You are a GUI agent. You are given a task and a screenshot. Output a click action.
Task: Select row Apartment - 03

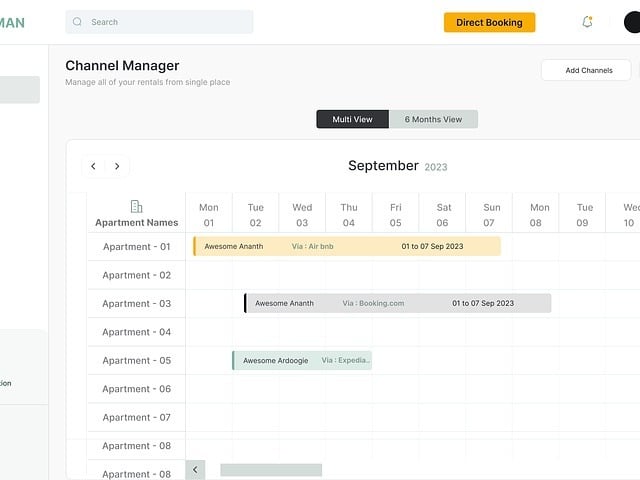pos(136,304)
